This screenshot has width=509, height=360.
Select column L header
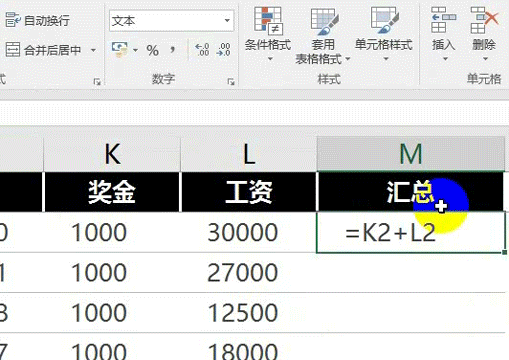(x=248, y=154)
